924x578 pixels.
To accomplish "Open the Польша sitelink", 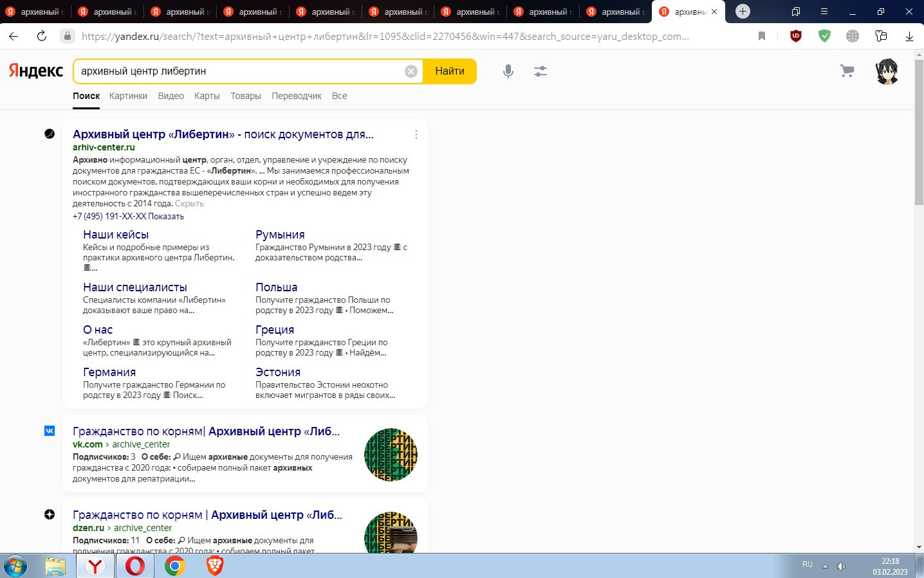I will [276, 287].
